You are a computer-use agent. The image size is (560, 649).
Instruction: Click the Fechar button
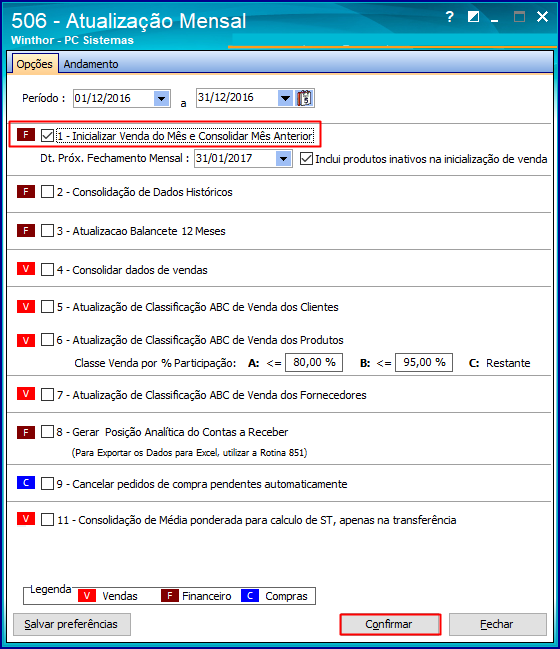(498, 624)
